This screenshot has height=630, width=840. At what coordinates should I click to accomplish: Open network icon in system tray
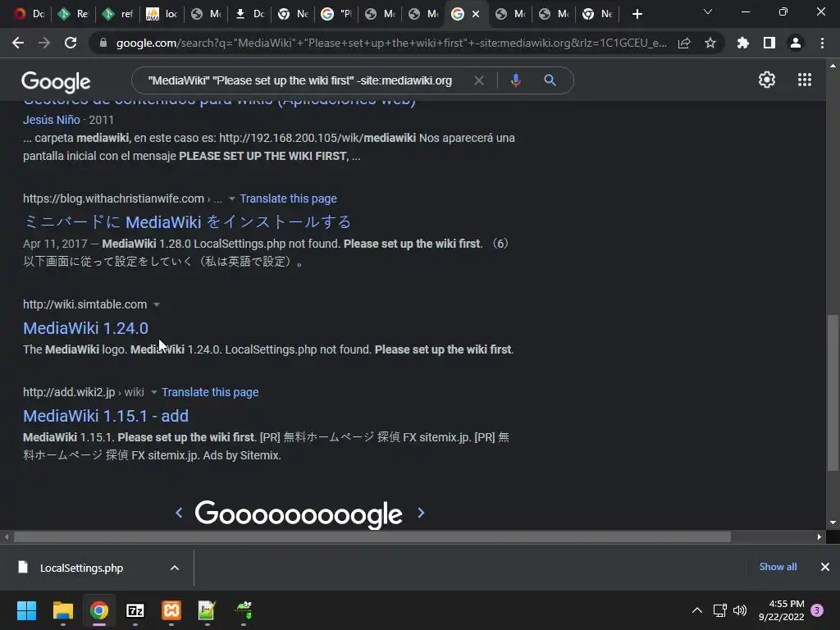click(x=719, y=610)
